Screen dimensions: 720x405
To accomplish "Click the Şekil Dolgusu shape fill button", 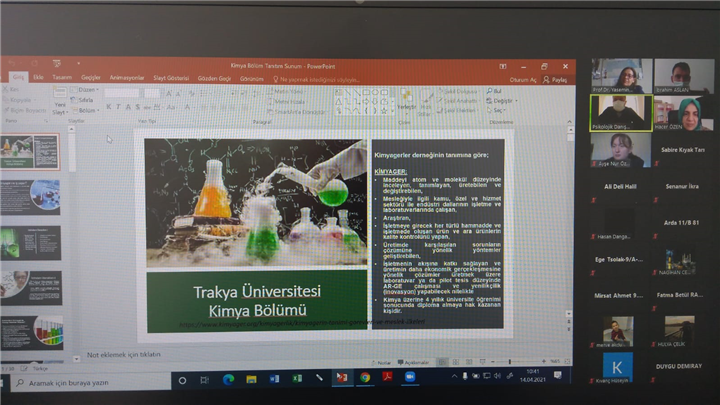I will tap(457, 91).
